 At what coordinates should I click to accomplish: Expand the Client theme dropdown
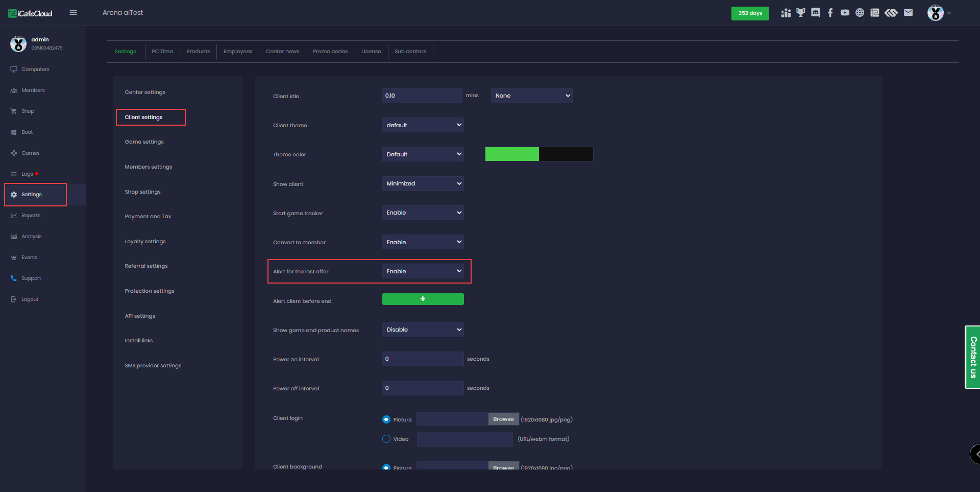[x=423, y=125]
